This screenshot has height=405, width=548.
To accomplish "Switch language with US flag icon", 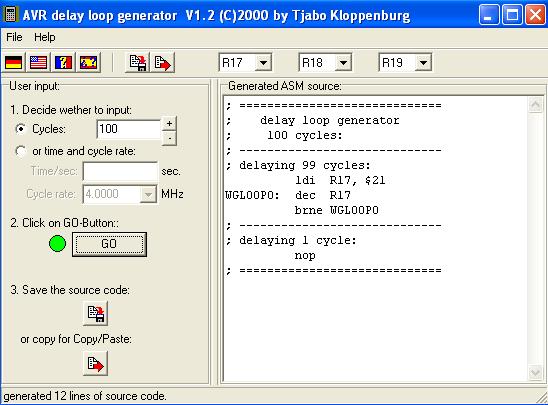I will pyautogui.click(x=39, y=63).
